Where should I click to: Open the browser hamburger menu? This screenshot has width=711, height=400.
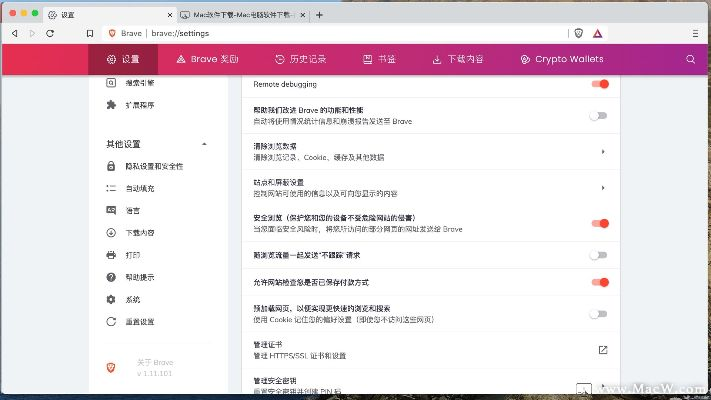(x=695, y=33)
